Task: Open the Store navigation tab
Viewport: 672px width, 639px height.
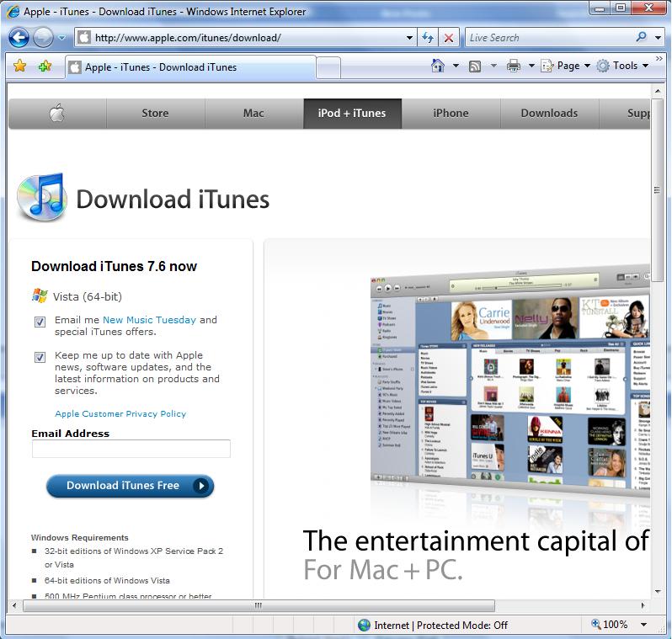Action: 155,114
